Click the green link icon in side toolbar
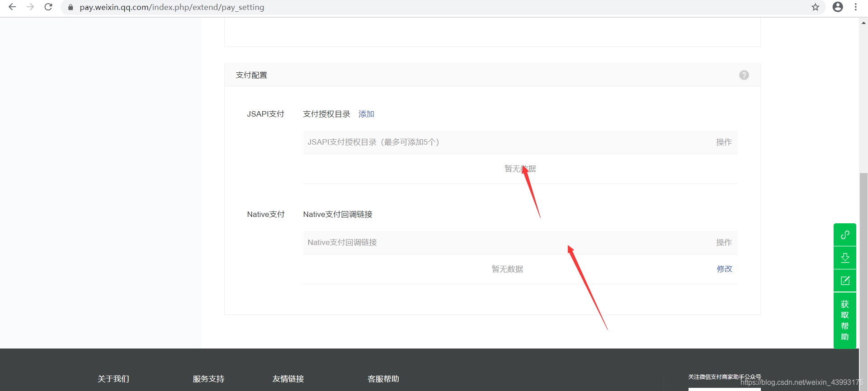 click(x=845, y=235)
